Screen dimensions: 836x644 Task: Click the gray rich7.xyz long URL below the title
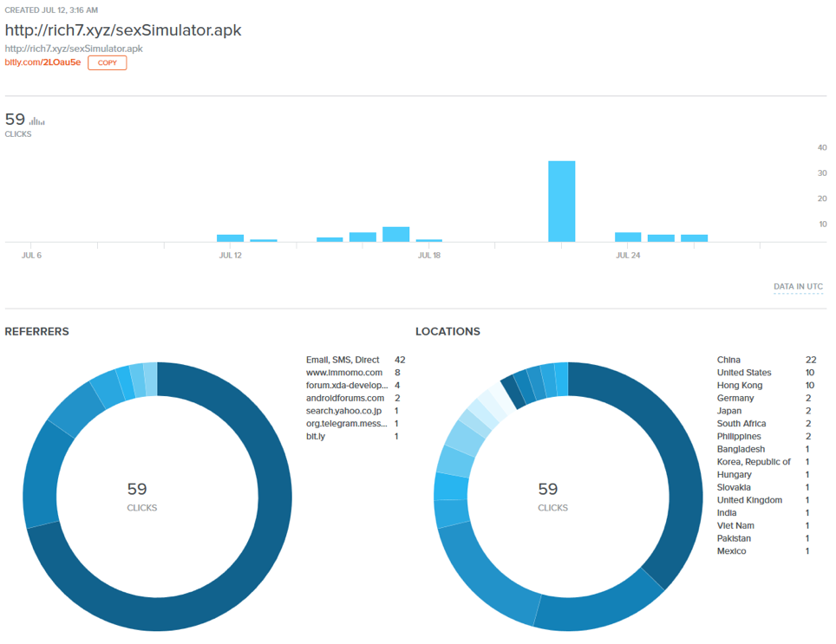tap(74, 49)
